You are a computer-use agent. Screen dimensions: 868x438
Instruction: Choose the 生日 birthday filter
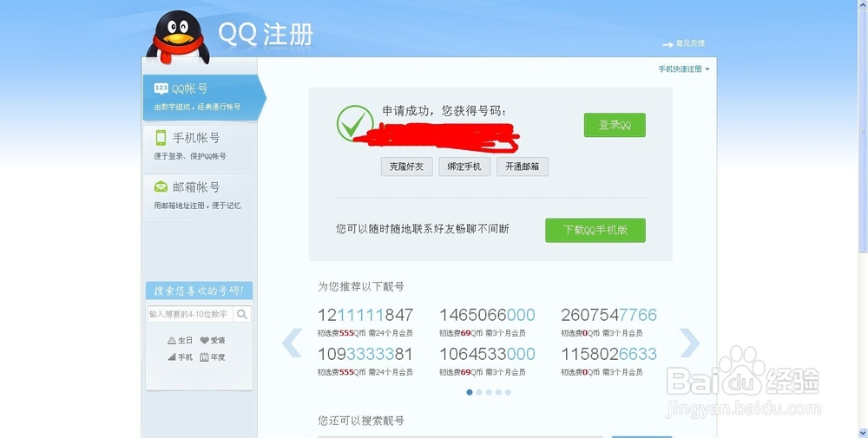coord(180,340)
